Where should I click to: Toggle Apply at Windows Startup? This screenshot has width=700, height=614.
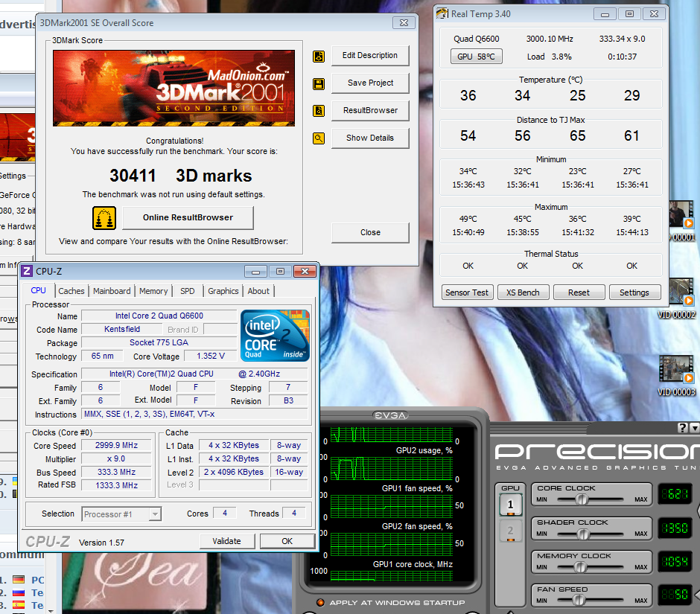(320, 603)
